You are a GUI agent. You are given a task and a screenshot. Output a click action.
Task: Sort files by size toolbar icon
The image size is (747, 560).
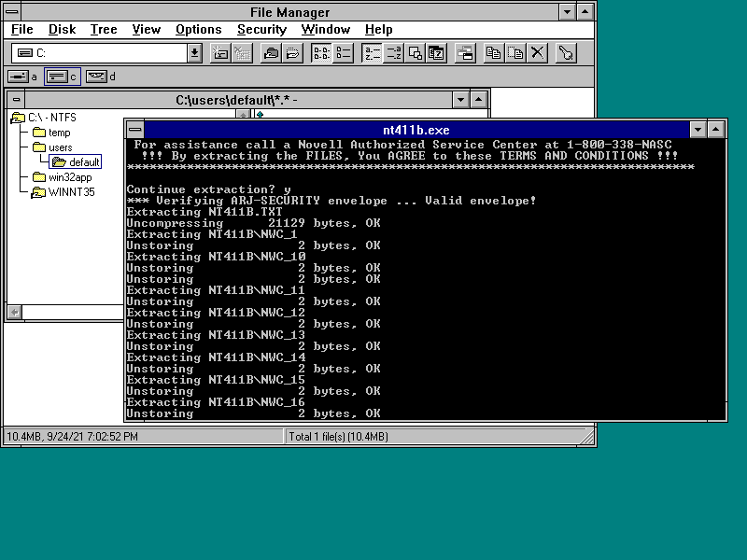[415, 53]
